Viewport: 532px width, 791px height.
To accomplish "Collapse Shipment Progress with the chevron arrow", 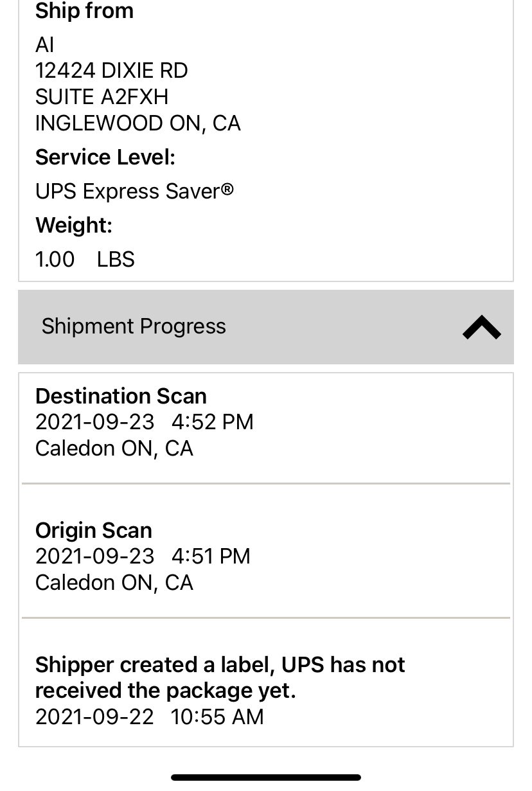I will pyautogui.click(x=481, y=327).
